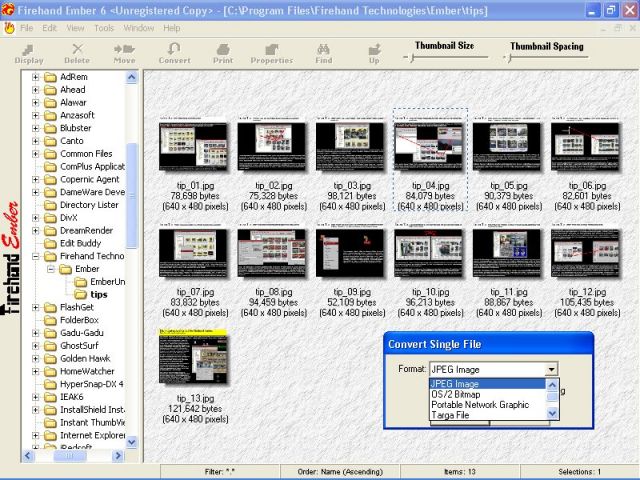
Task: Click the Display toolbar icon
Action: click(x=29, y=54)
